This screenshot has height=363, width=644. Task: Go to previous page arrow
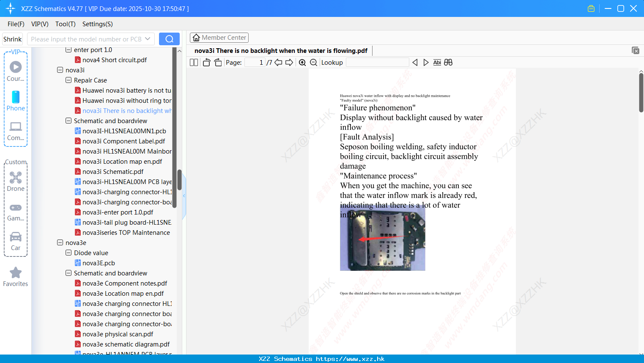(x=278, y=63)
